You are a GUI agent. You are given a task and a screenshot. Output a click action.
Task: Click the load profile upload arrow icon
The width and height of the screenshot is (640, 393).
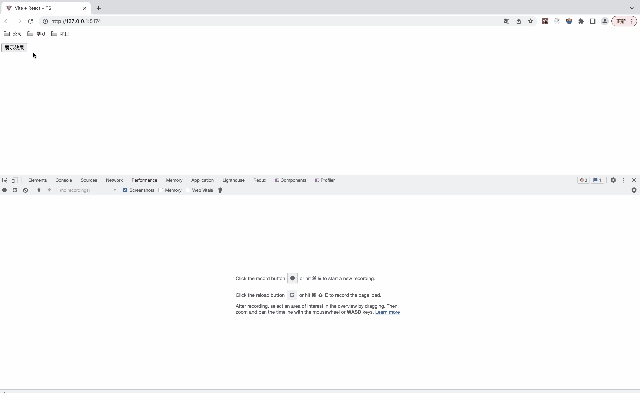click(39, 190)
